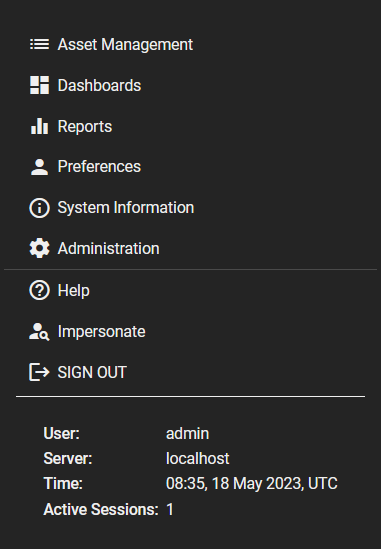This screenshot has height=549, width=381.
Task: Click the time value '08:35, 18 May 2023, UTC'
Action: click(x=252, y=484)
